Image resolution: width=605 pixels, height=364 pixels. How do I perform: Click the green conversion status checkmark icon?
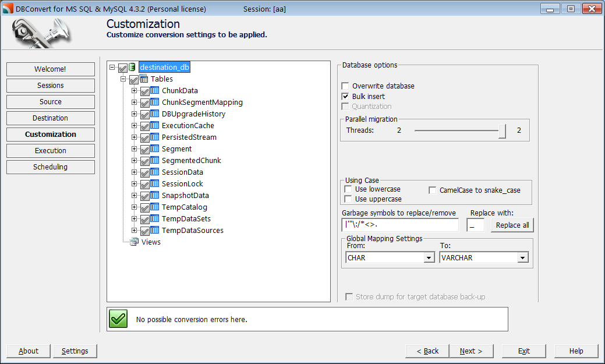point(118,319)
